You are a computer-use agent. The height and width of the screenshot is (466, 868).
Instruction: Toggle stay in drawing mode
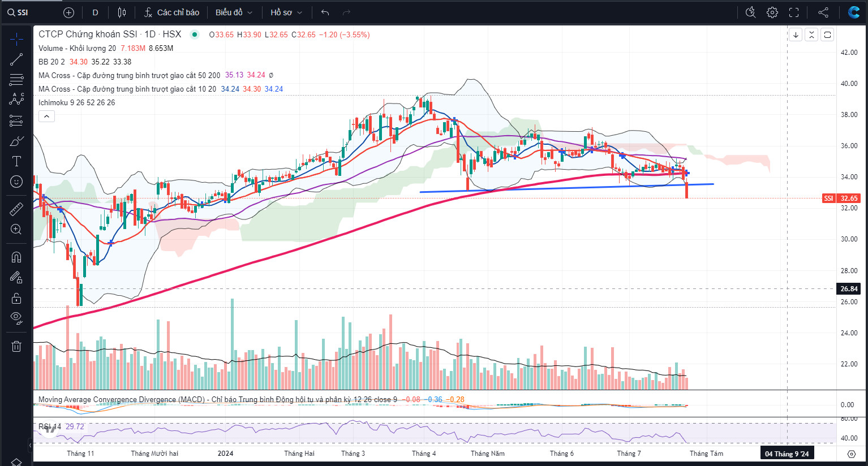(16, 278)
